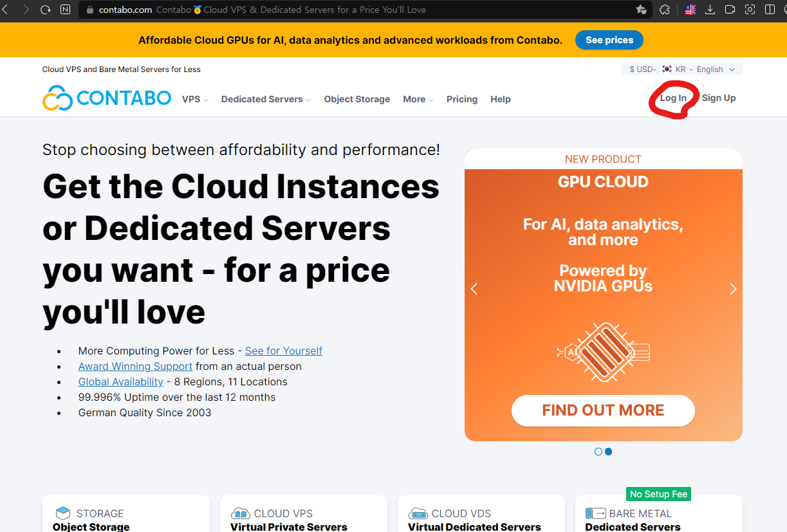787x532 pixels.
Task: Expand the More menu
Action: click(418, 99)
